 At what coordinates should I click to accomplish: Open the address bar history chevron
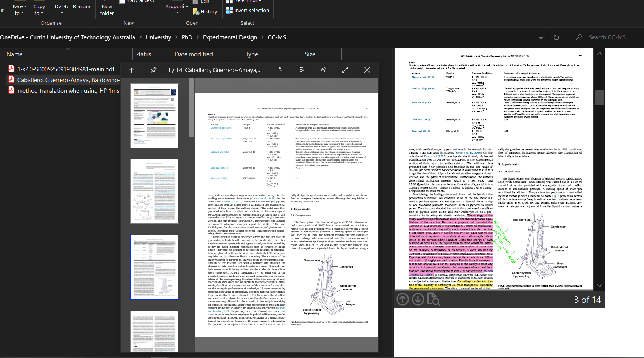(541, 37)
